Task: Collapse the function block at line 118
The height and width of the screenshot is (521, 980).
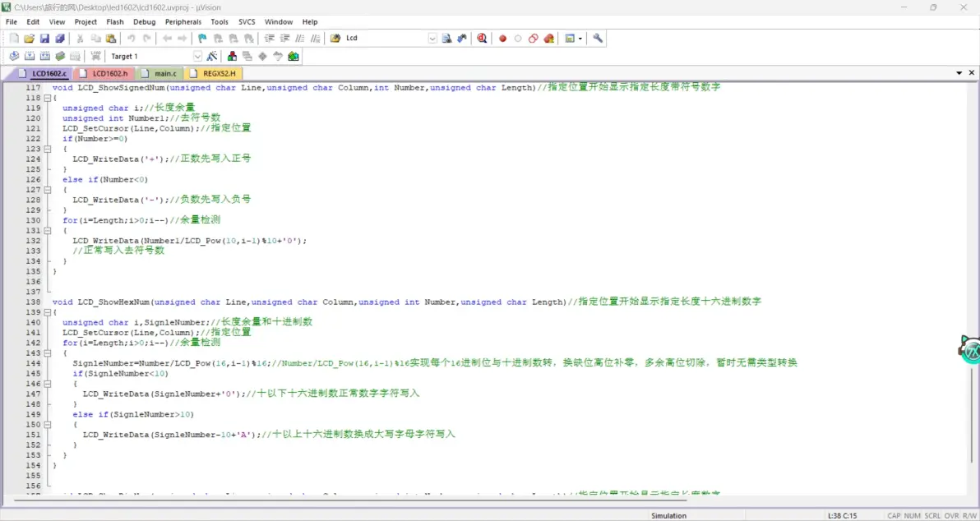Action: click(x=47, y=98)
